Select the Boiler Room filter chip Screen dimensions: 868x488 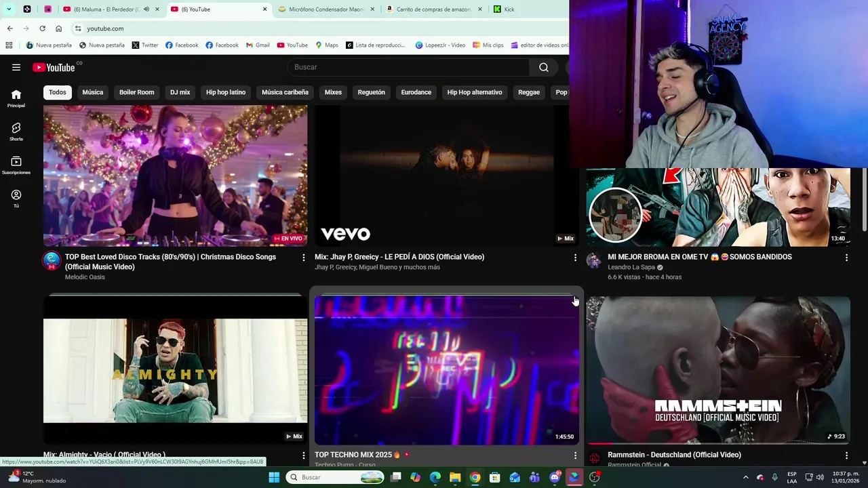tap(136, 92)
